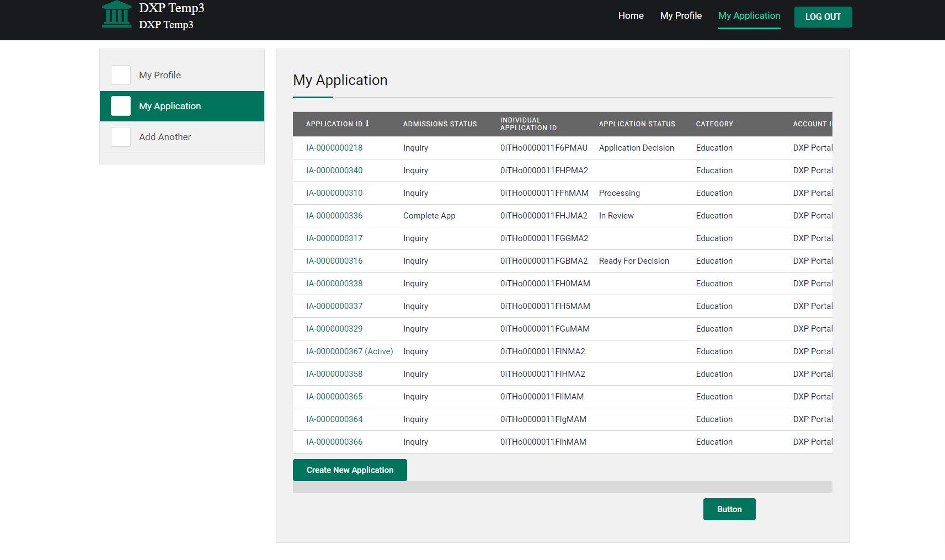Sort by Application Status column header
The image size is (945, 560).
pos(637,124)
